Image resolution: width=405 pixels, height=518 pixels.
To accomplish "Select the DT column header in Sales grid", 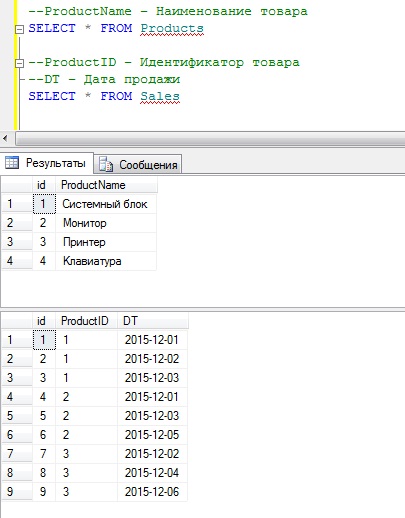I will (153, 321).
